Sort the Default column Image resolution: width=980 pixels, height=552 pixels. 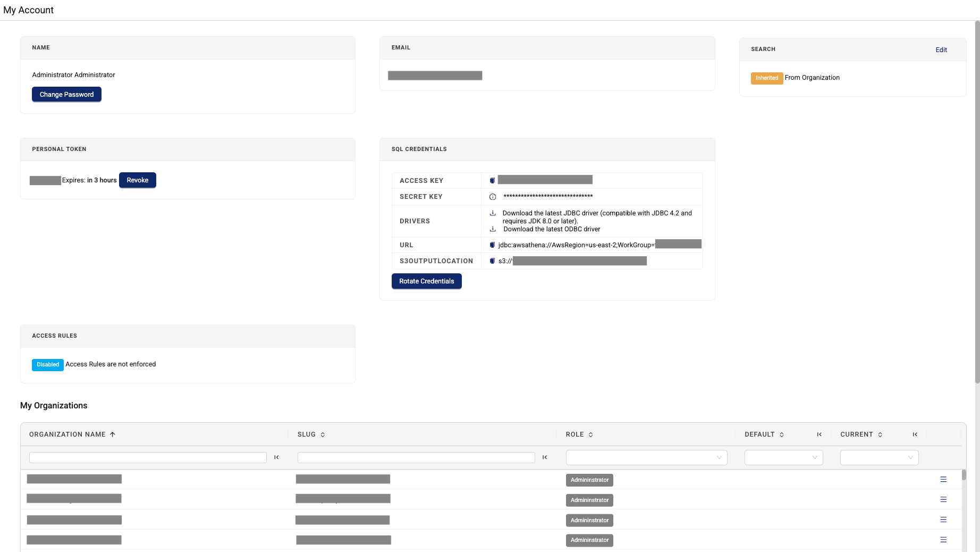point(782,434)
